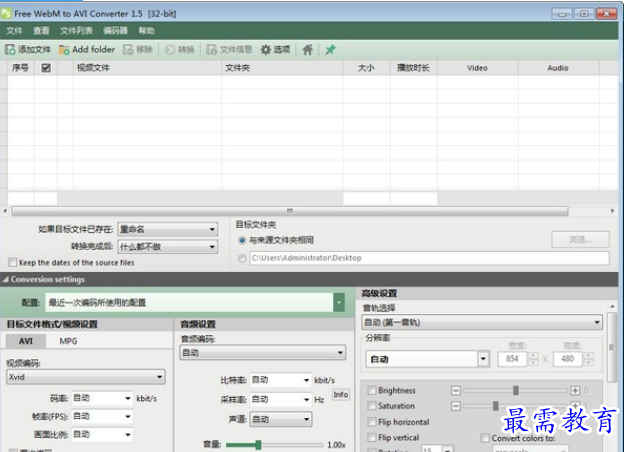Screen dimensions: 625x452
Task: Click the advanced settings vertical scrollbar
Action: click(x=612, y=347)
